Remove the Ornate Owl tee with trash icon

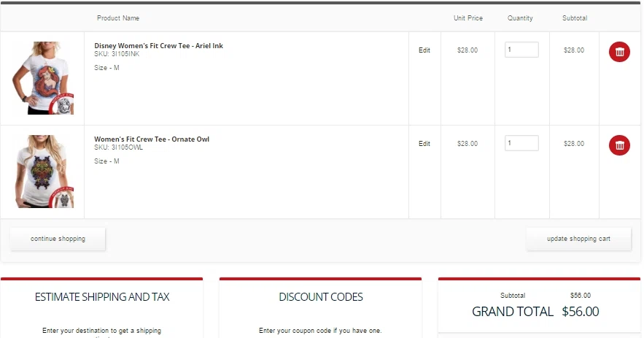(x=619, y=145)
